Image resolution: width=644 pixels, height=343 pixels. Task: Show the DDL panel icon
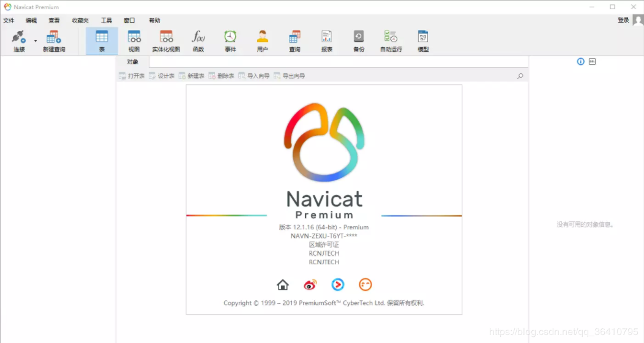tap(592, 62)
